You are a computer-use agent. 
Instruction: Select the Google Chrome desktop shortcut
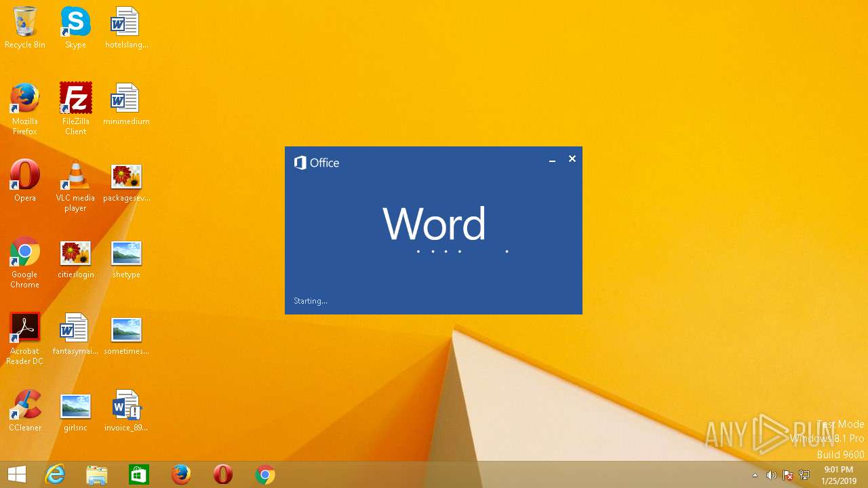click(25, 262)
